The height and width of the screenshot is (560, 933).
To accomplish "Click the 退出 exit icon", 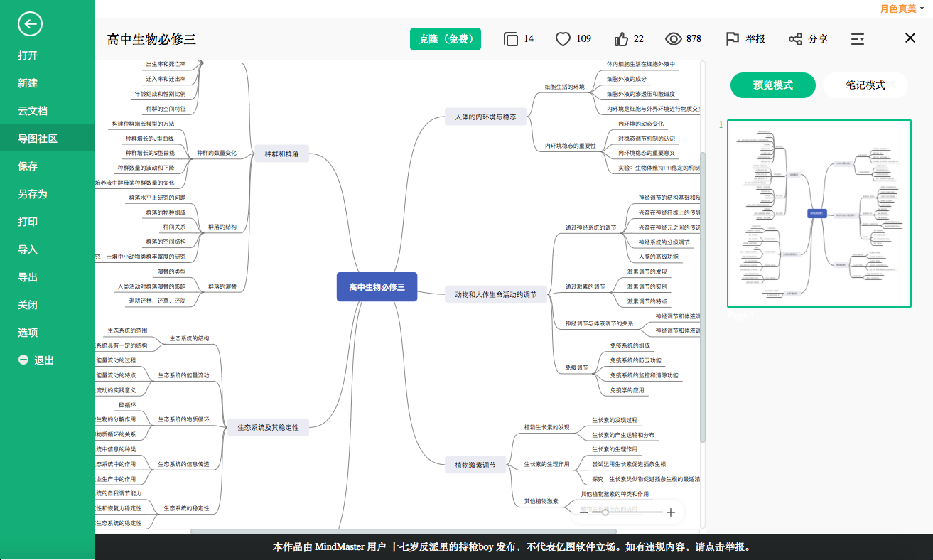I will (x=23, y=360).
